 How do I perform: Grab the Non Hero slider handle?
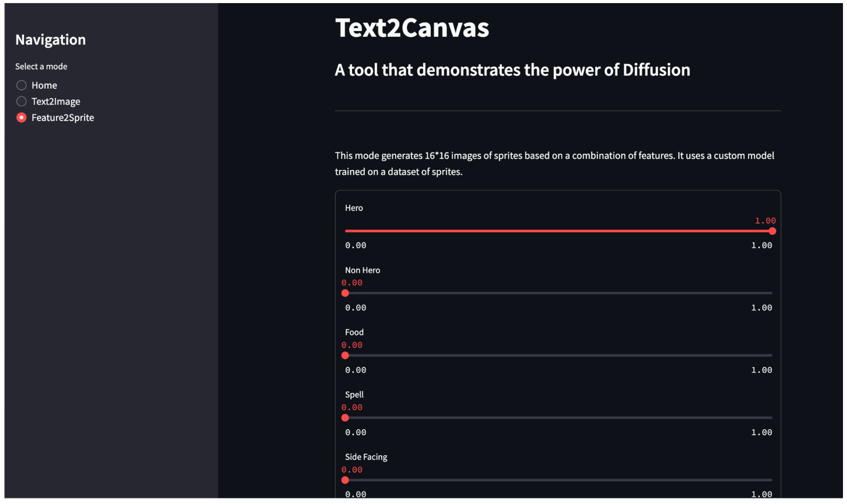pyautogui.click(x=345, y=294)
